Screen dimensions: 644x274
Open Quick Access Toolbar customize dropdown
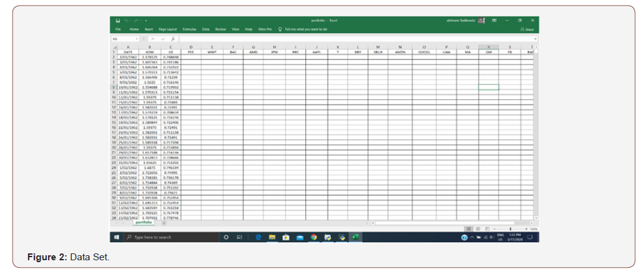tap(145, 20)
